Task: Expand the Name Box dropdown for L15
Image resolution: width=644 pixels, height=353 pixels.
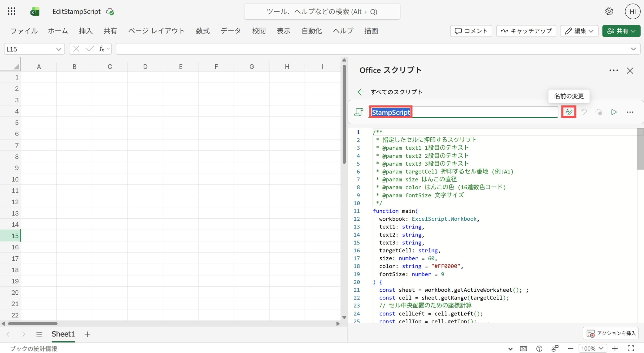Action: point(59,49)
